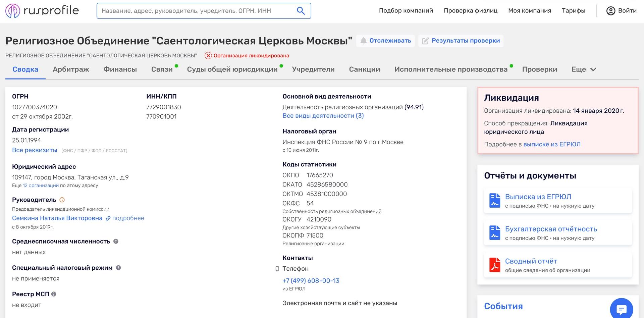Click the edit icon on Результаты проверки

click(x=425, y=41)
